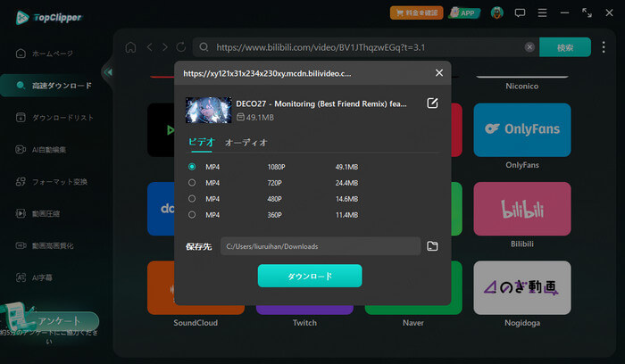Click the bilibili URL address field
Image resolution: width=625 pixels, height=364 pixels.
pos(367,47)
